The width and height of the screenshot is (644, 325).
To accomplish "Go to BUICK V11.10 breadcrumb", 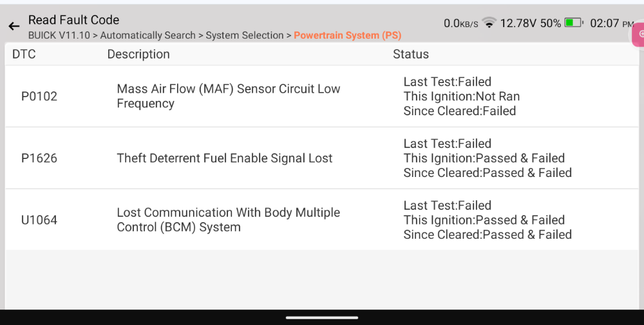I will 59,35.
